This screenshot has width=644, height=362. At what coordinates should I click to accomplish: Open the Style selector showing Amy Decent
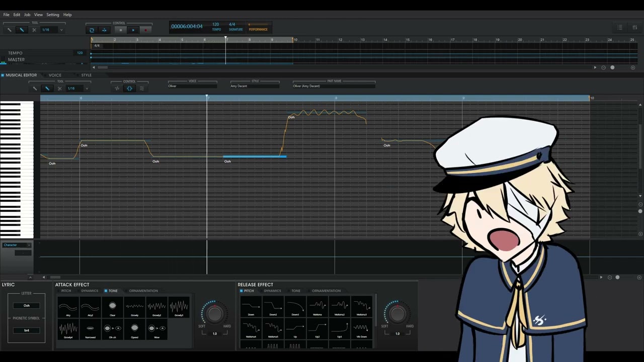pyautogui.click(x=255, y=86)
